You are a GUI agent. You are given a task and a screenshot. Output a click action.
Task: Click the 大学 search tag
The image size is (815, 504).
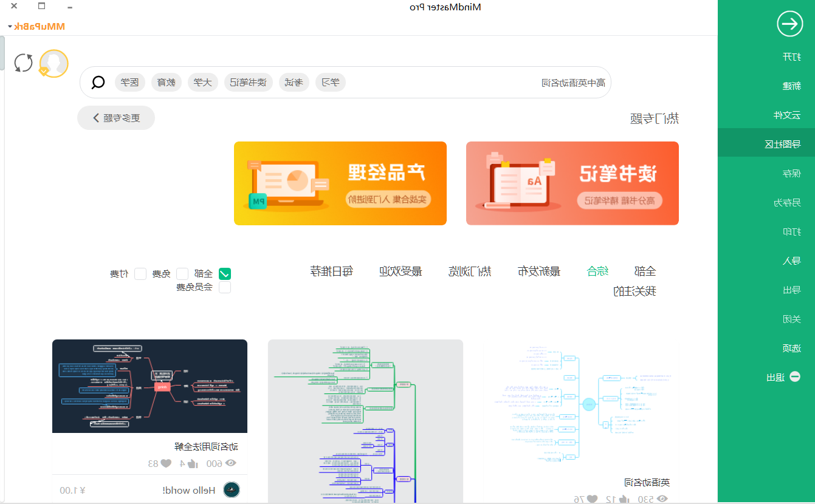tap(203, 82)
